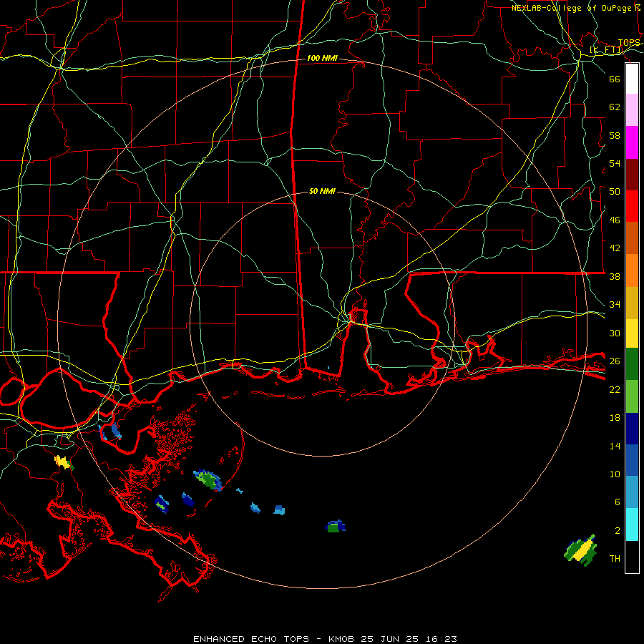
Task: Click the dark green legend swatch
Action: (x=632, y=364)
